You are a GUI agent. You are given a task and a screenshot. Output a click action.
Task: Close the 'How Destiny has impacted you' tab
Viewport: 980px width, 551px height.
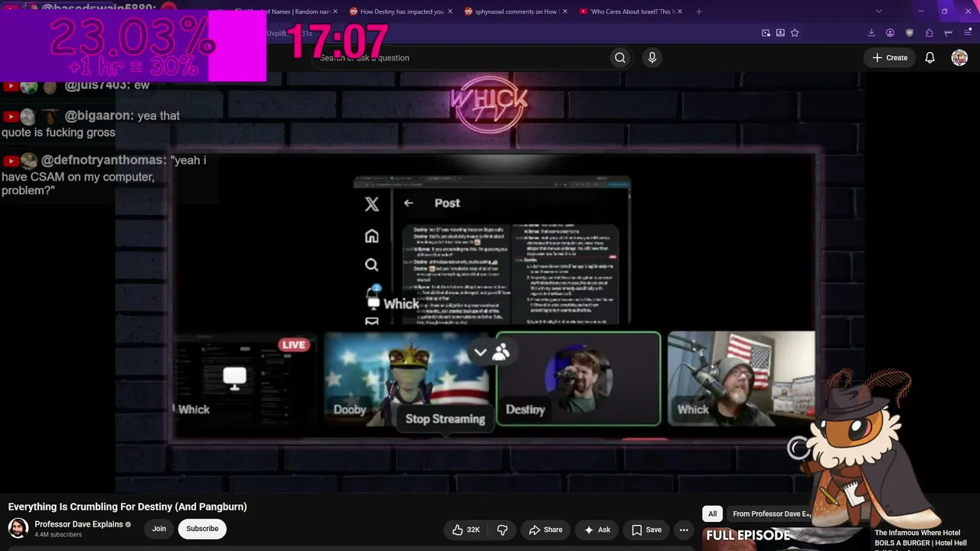pyautogui.click(x=450, y=11)
